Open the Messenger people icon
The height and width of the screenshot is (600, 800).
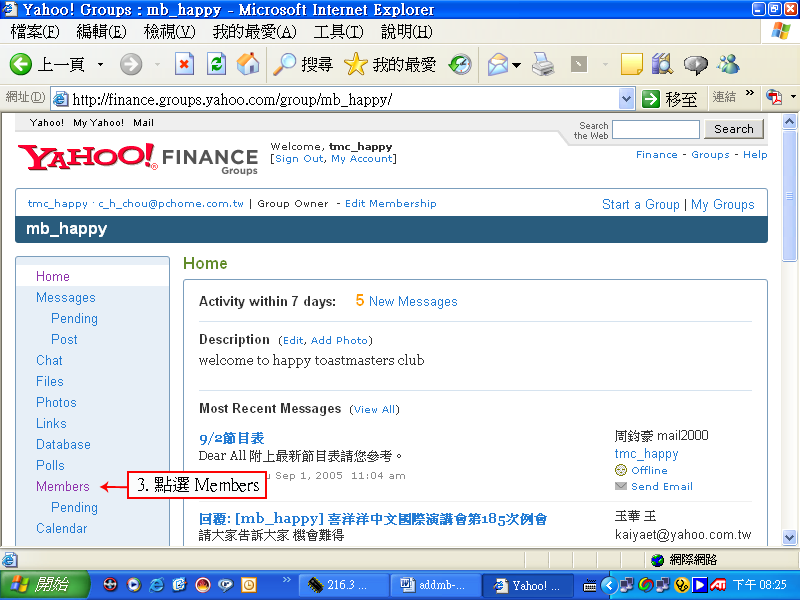[x=728, y=65]
